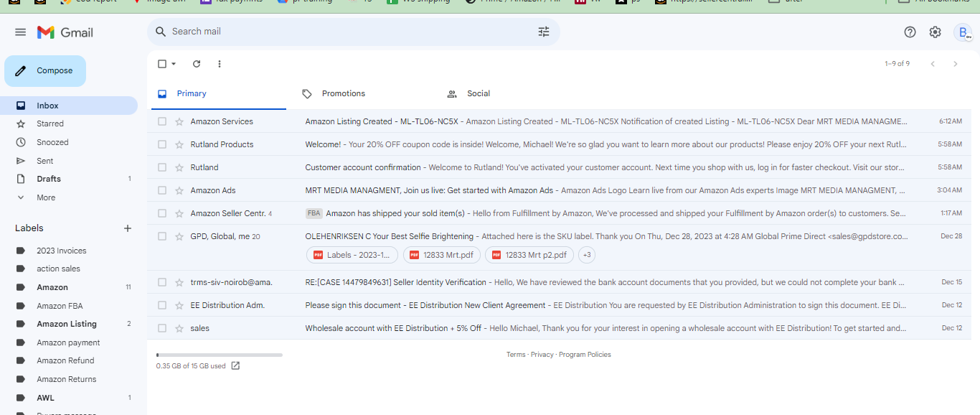Open the Terms link
980x415 pixels.
click(516, 355)
